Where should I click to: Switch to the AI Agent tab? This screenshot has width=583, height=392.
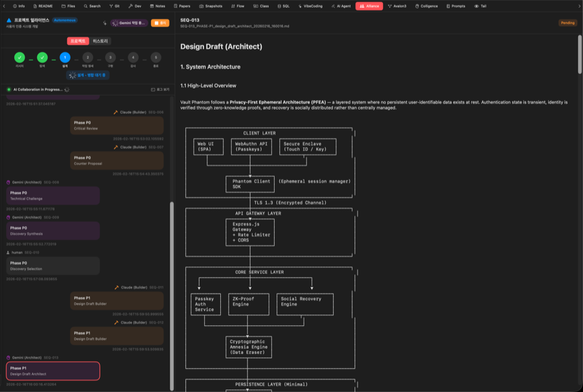point(342,6)
